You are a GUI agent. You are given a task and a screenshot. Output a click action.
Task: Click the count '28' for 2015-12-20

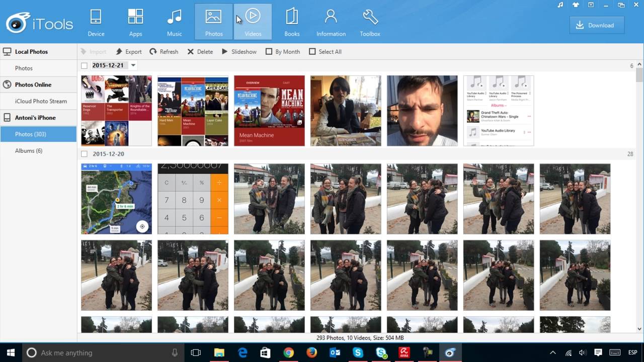tap(630, 154)
